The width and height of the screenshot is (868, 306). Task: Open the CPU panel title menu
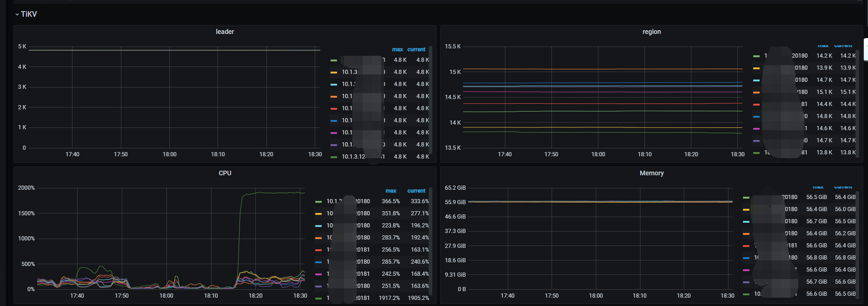[x=225, y=173]
